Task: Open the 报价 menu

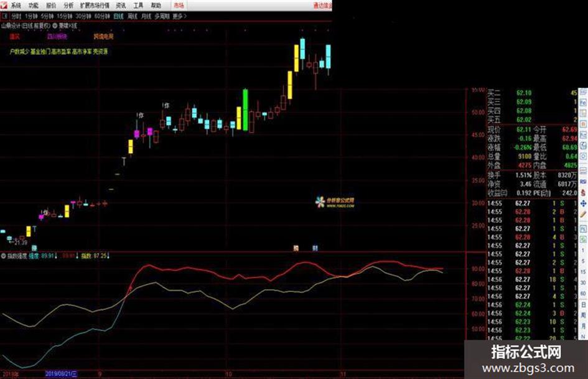Action: click(x=51, y=5)
